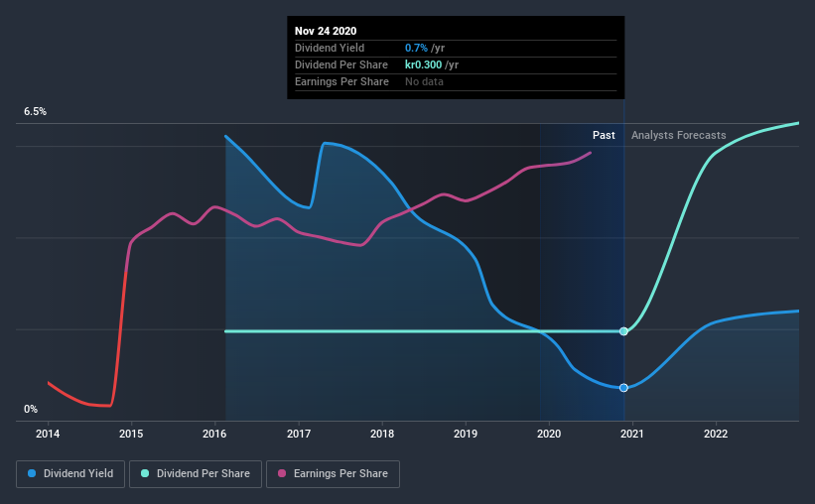This screenshot has height=504, width=815.
Task: Click the 2018 x-axis label
Action: click(x=382, y=434)
